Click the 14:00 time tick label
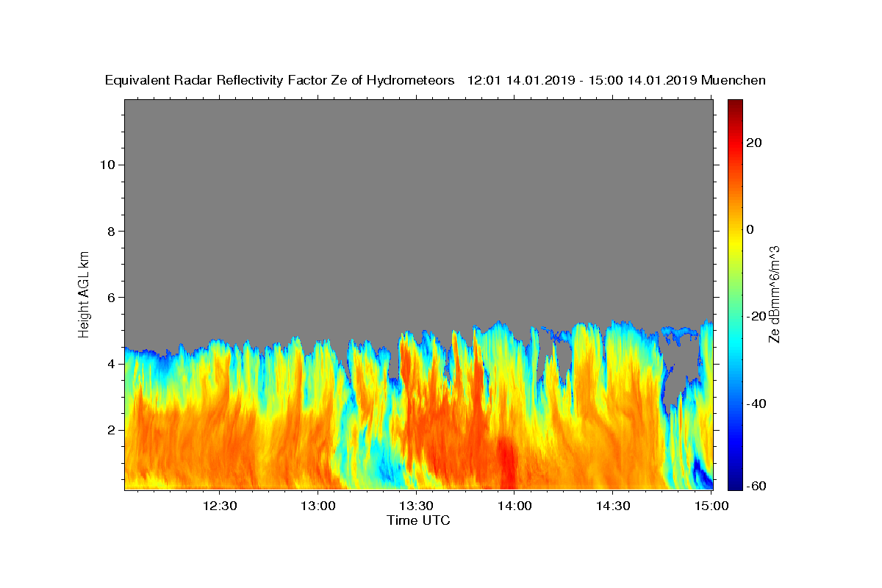Image resolution: width=882 pixels, height=588 pixels. (514, 506)
